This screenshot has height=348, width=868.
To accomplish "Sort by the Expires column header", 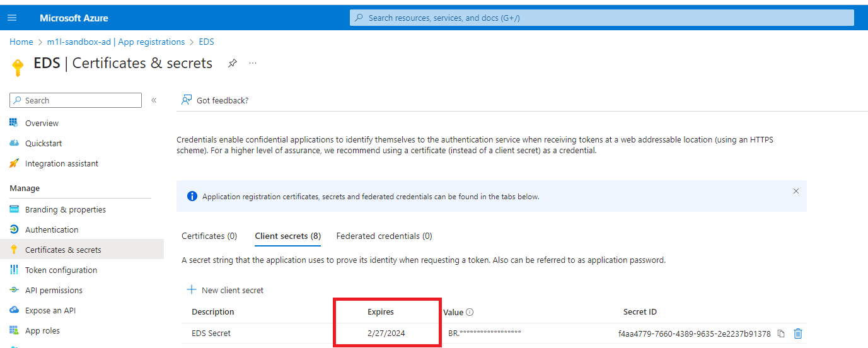I will click(x=381, y=312).
